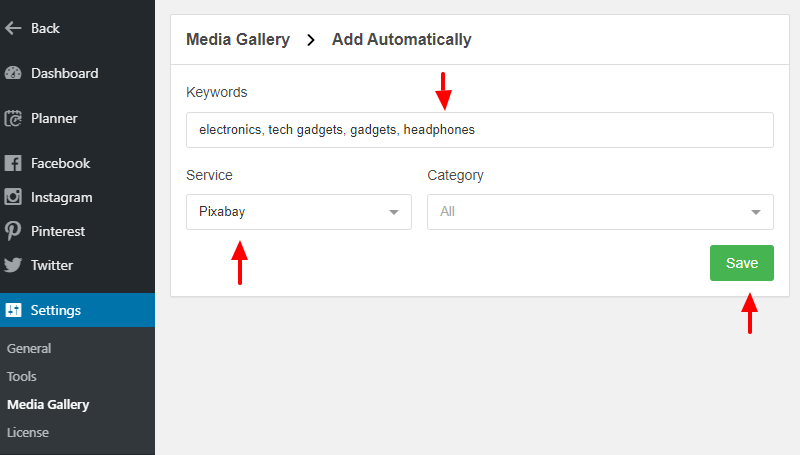
Task: Select the Planner calendar icon
Action: coord(13,118)
